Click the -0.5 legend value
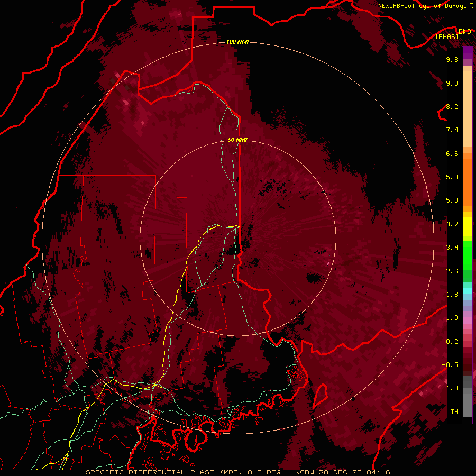This screenshot has height=476, width=476. [x=450, y=365]
